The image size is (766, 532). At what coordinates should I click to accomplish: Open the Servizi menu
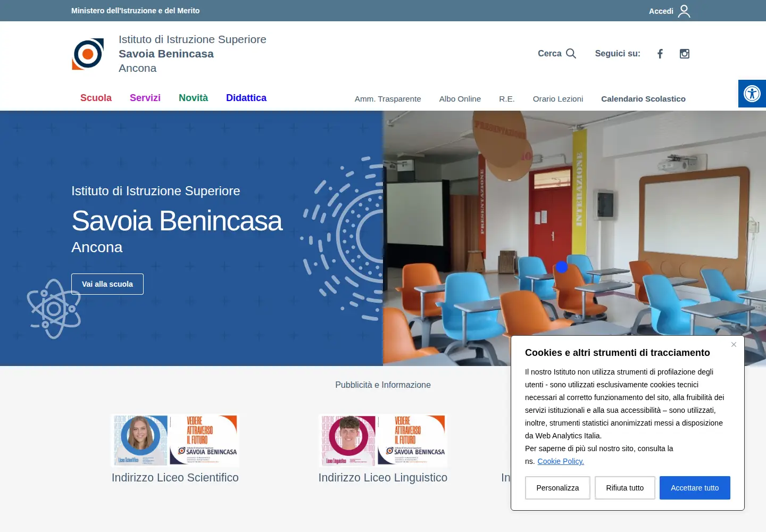(x=145, y=98)
